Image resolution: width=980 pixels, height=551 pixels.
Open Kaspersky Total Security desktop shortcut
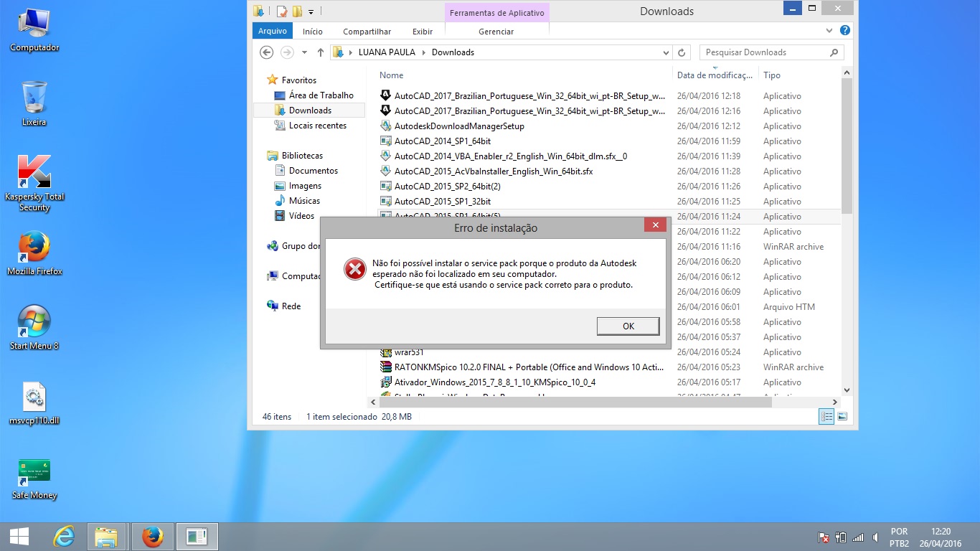pyautogui.click(x=34, y=184)
